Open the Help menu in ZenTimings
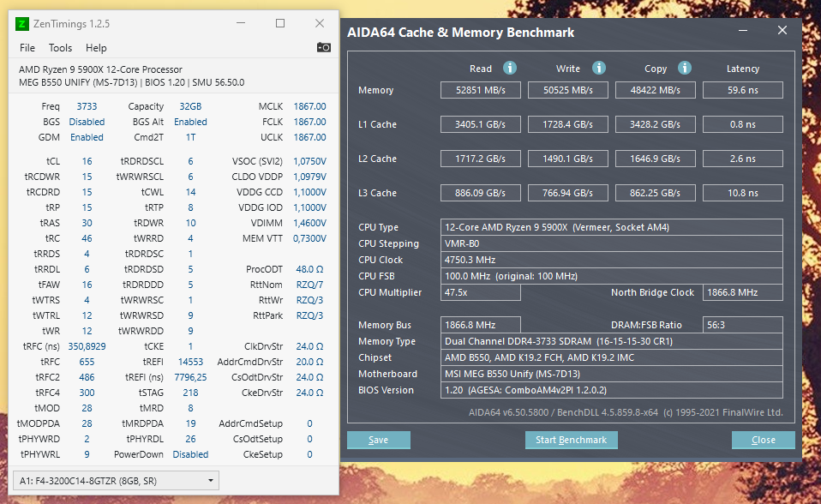The height and width of the screenshot is (504, 821). pos(96,48)
